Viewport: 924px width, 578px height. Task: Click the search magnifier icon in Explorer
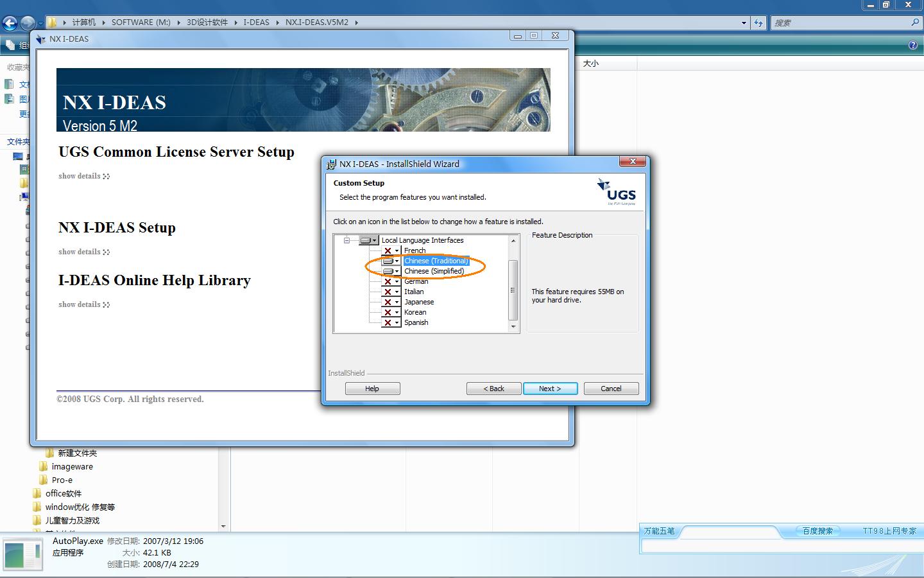pos(915,22)
